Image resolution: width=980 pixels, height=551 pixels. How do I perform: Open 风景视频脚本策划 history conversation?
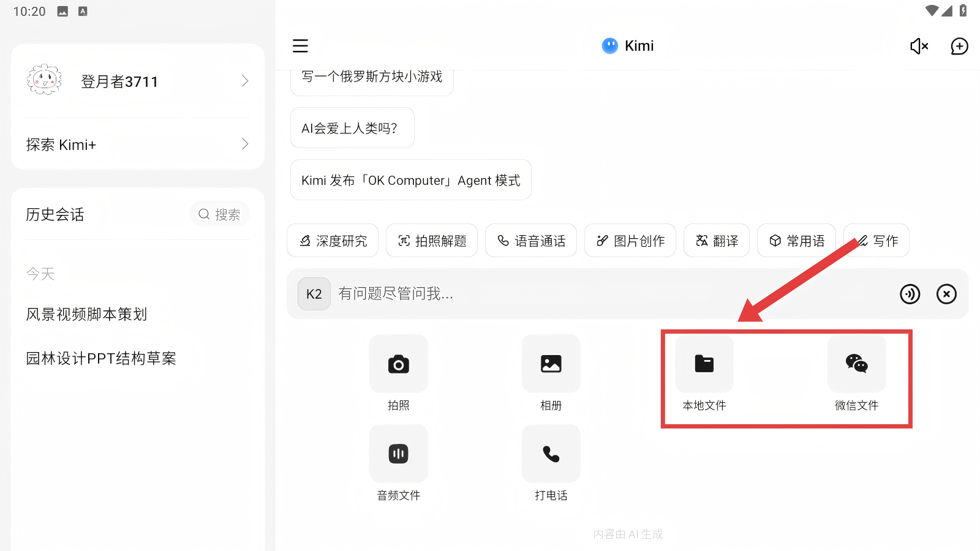click(86, 315)
